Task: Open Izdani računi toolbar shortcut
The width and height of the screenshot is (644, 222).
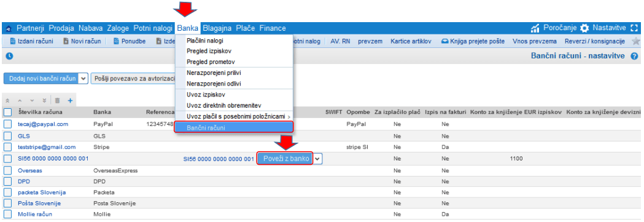Action: tap(31, 41)
